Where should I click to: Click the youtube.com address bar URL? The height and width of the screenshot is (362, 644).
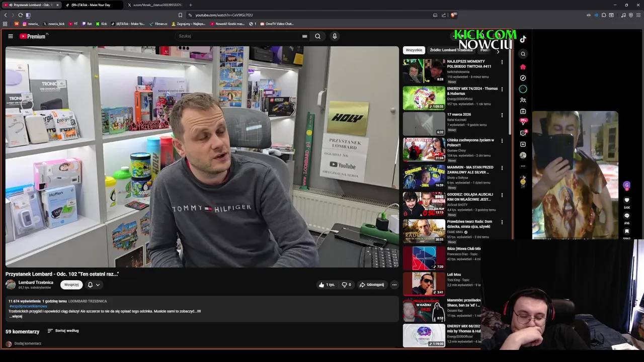224,15
